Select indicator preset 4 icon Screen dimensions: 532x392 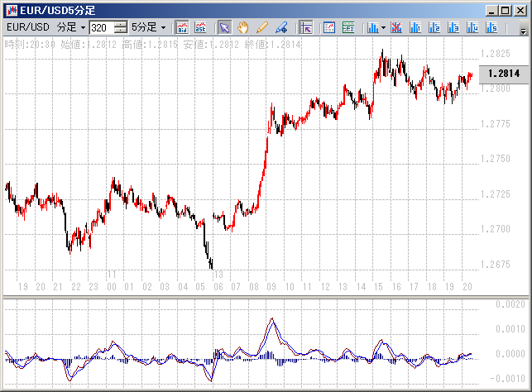click(472, 27)
